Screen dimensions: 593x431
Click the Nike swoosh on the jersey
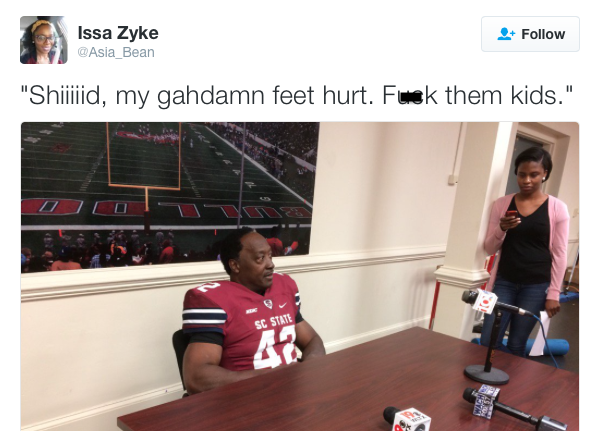283,305
